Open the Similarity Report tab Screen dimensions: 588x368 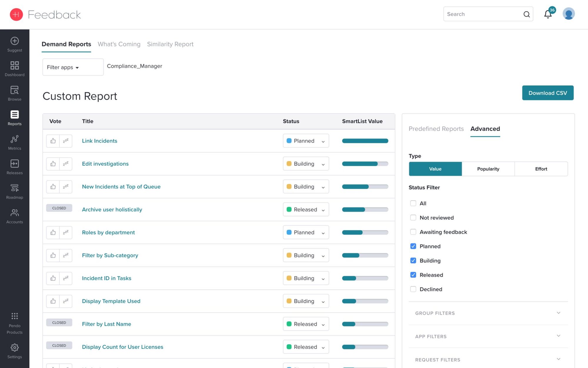point(170,44)
